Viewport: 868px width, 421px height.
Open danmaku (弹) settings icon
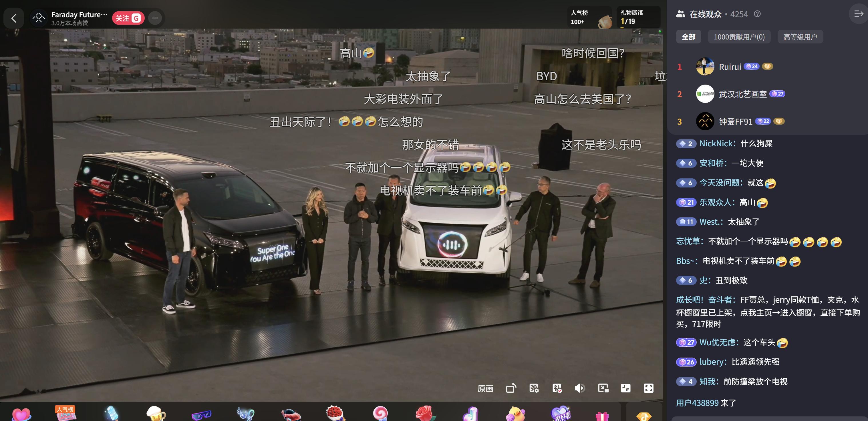[x=534, y=388]
